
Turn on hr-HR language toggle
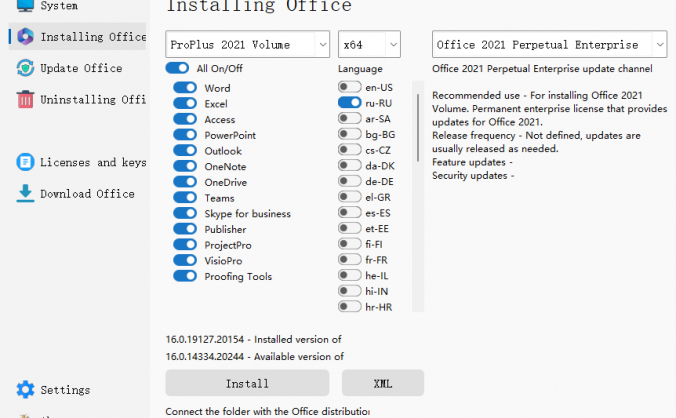[350, 306]
